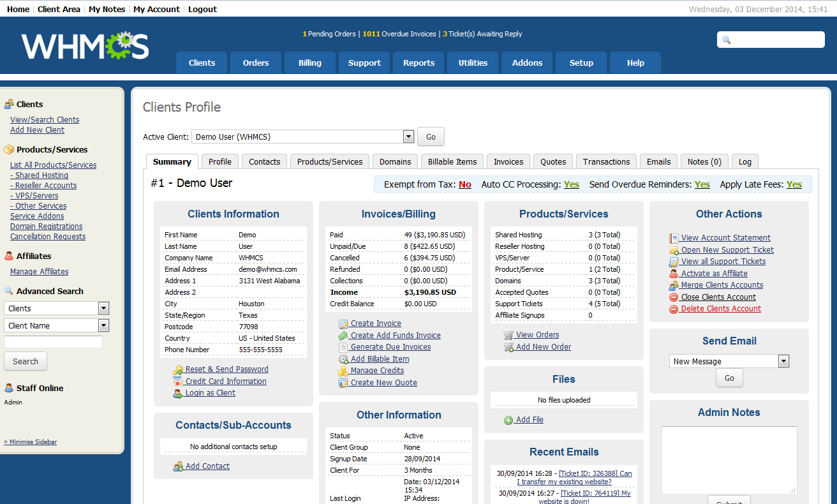Image resolution: width=837 pixels, height=504 pixels.
Task: Click the Overdue Invoices link in header
Action: 399,34
